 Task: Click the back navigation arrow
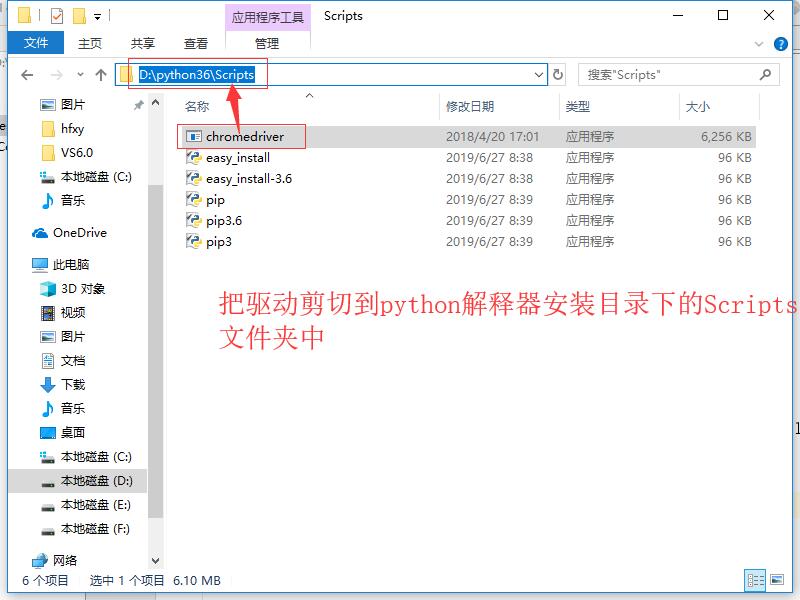point(27,76)
